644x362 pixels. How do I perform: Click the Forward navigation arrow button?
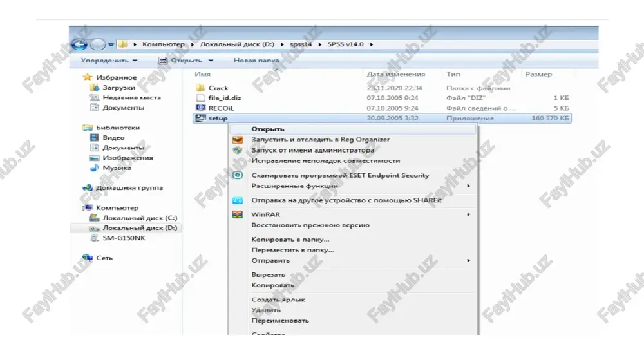click(x=98, y=44)
